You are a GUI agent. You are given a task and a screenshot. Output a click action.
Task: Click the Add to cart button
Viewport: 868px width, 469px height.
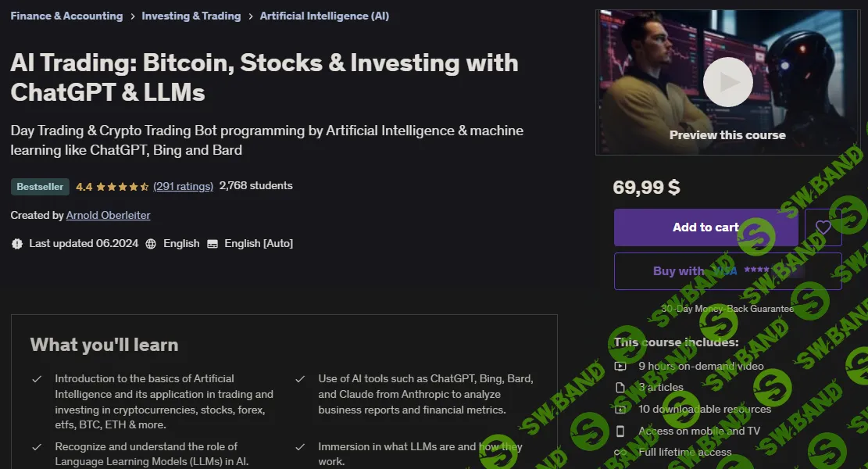pos(705,227)
